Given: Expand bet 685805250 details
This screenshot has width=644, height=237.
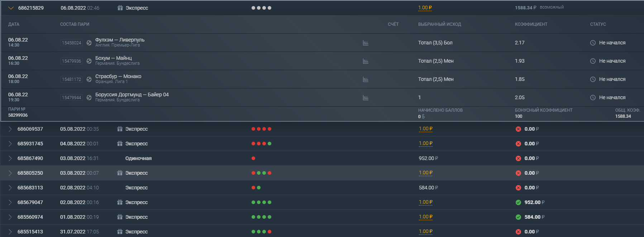Looking at the screenshot, I should (x=10, y=173).
